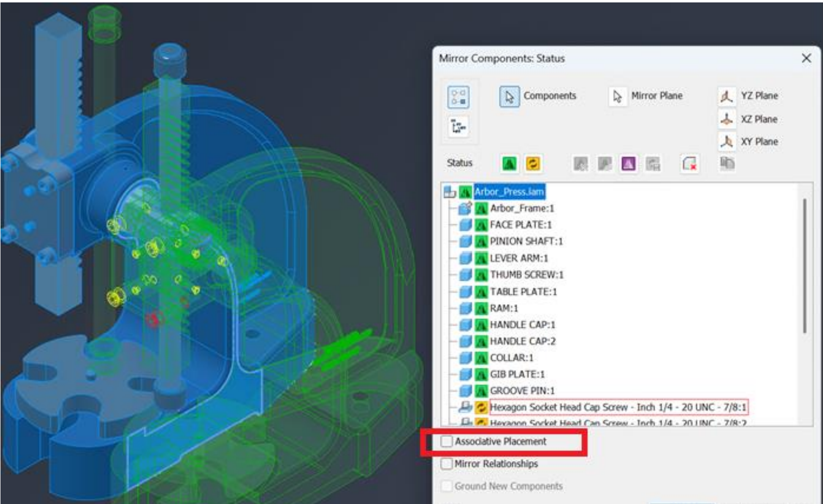Toggle green status icon of TABLE PLATE:1

tap(481, 292)
